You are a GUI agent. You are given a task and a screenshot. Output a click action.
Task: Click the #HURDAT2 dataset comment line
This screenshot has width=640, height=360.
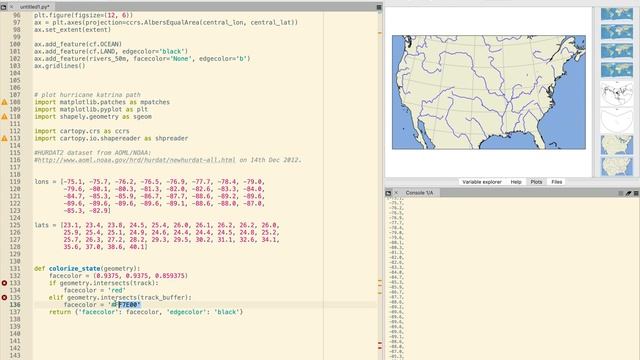coord(93,153)
